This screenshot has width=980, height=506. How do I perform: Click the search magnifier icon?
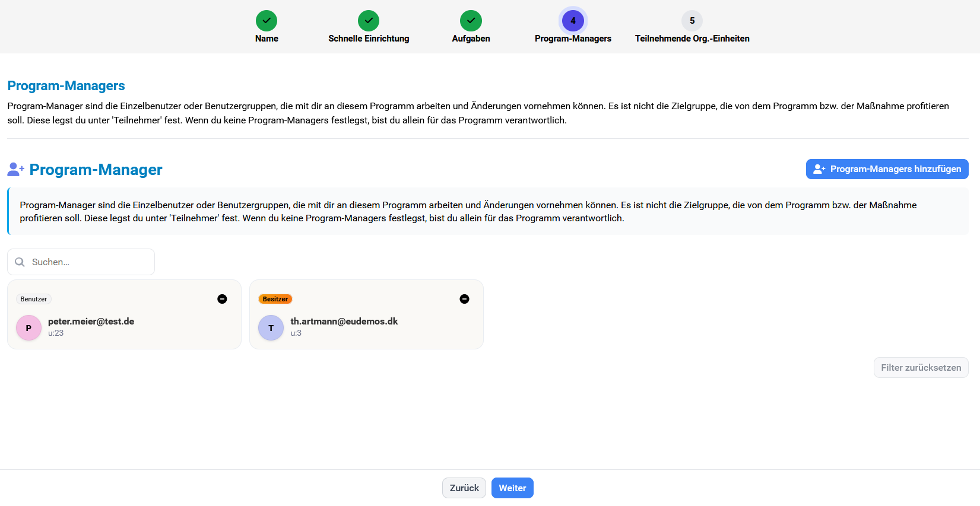click(x=20, y=262)
